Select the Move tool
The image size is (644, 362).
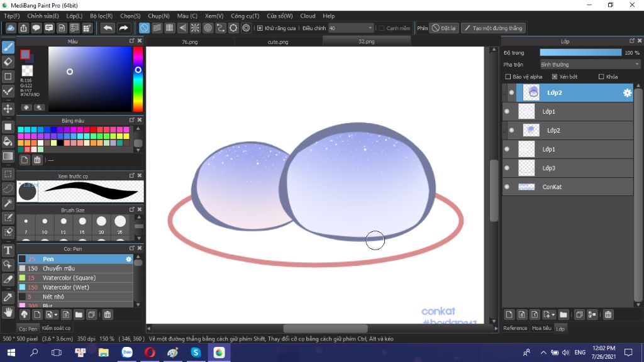(x=8, y=109)
